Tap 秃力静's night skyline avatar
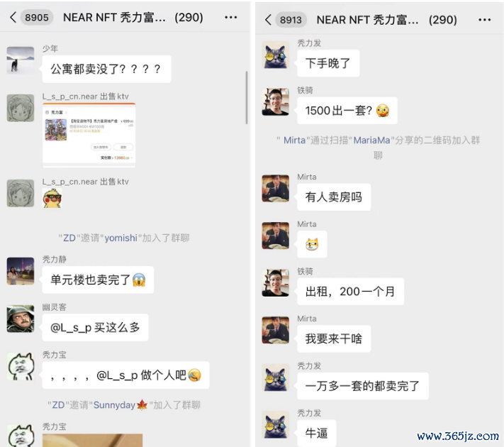 tap(21, 271)
